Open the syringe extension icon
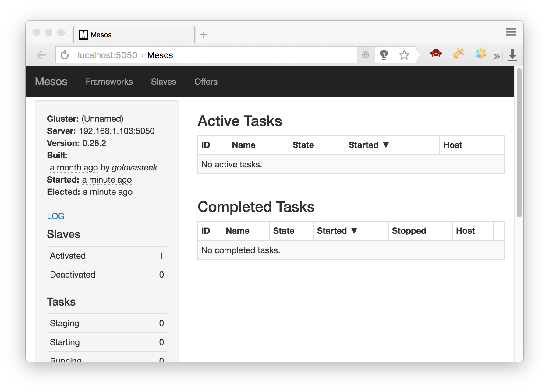Image resolution: width=549 pixels, height=392 pixels. [458, 54]
